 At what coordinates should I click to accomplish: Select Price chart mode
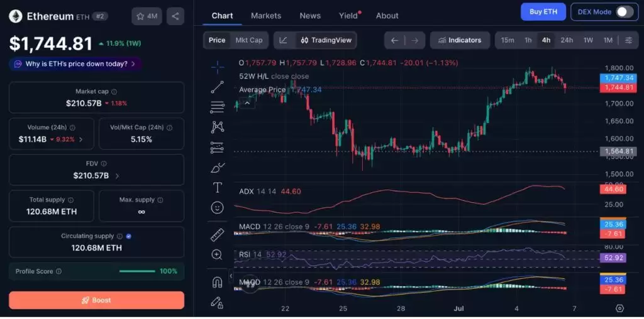point(217,40)
